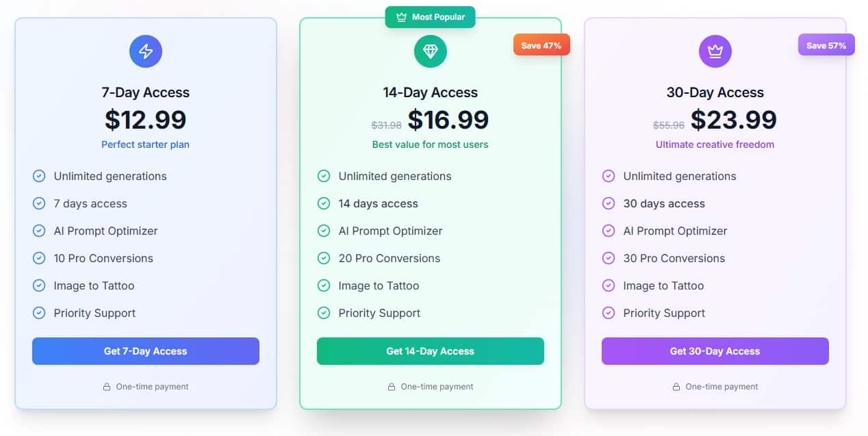Viewport: 868px width, 436px height.
Task: Click the Get 7-Day Access button
Action: (145, 350)
